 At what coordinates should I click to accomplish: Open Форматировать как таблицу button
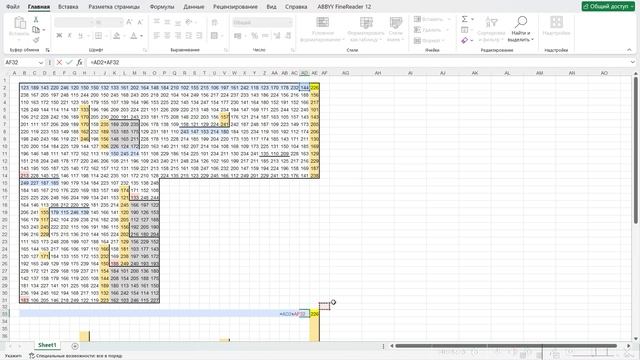[366, 29]
